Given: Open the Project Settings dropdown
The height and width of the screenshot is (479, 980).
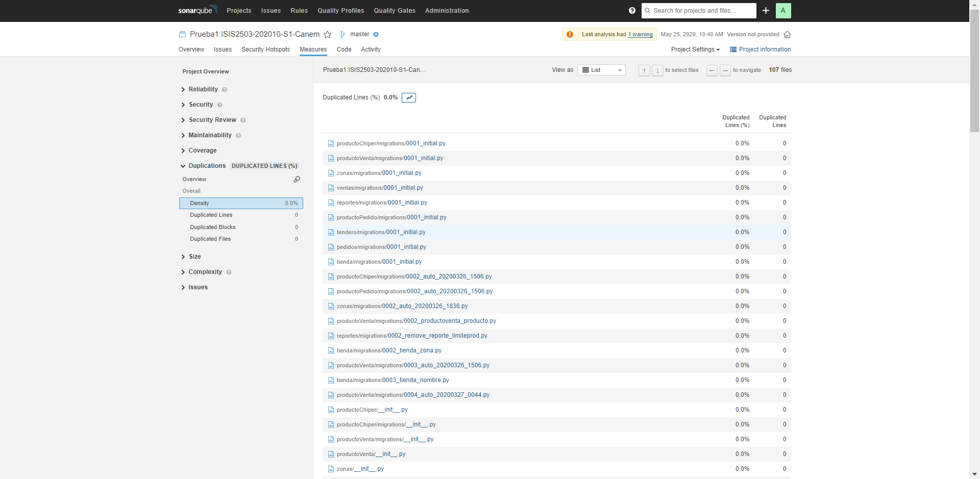Looking at the screenshot, I should (695, 49).
